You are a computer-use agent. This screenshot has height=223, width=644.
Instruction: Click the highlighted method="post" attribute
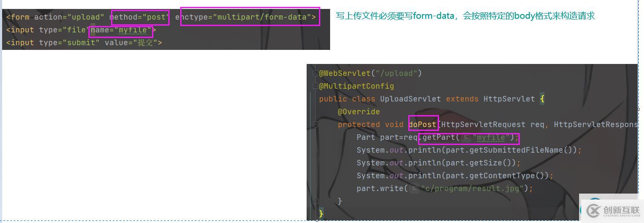[140, 17]
